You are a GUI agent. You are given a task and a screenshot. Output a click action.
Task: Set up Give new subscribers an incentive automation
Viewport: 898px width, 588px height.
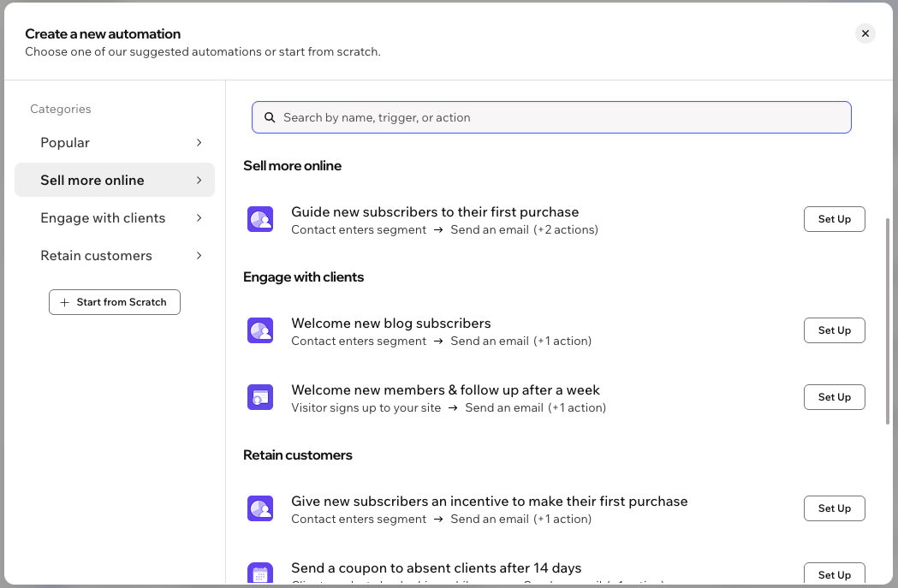pyautogui.click(x=835, y=508)
